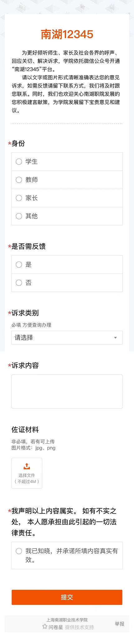Click 上海南湖职业技术学院 footer text
Screen dimensions: 134x644
coord(67,620)
